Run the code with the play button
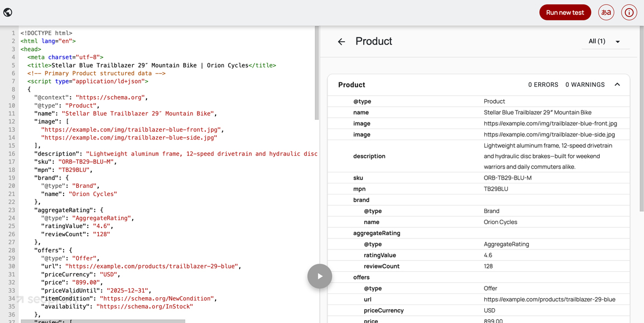 click(320, 276)
